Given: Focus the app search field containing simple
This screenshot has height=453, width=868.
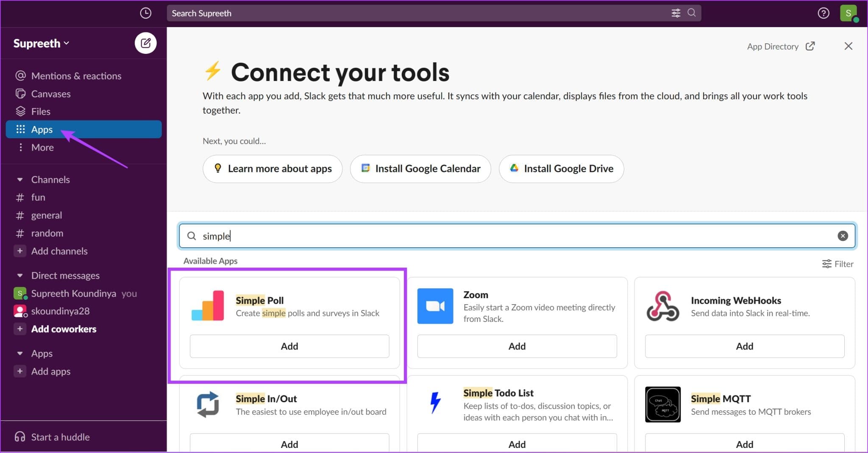Looking at the screenshot, I should tap(517, 236).
